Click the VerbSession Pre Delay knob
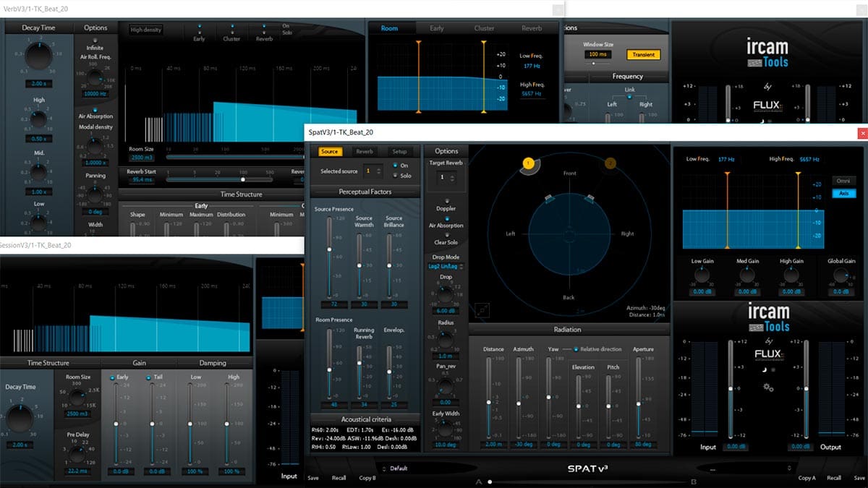This screenshot has width=868, height=488. tap(77, 453)
